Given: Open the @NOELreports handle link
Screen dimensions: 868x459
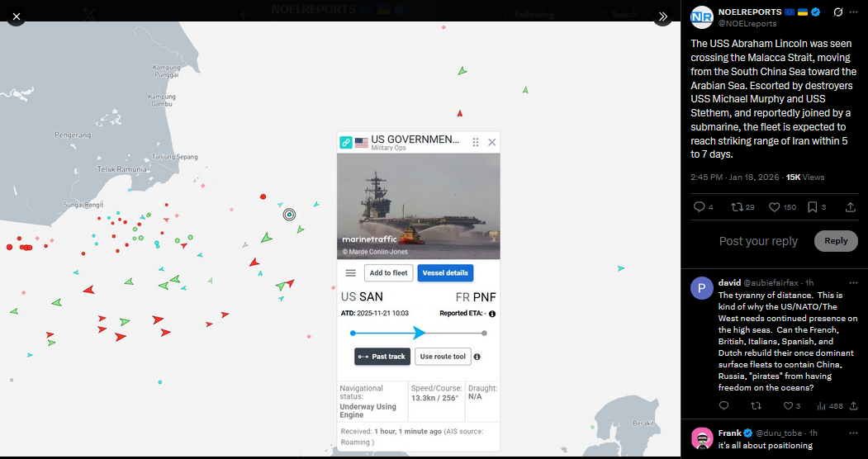Looking at the screenshot, I should click(747, 24).
